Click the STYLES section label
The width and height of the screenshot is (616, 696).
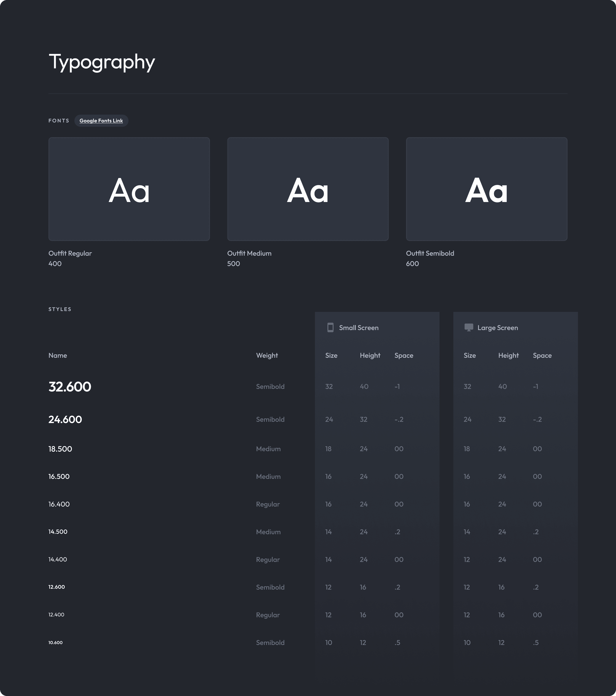[x=60, y=309]
